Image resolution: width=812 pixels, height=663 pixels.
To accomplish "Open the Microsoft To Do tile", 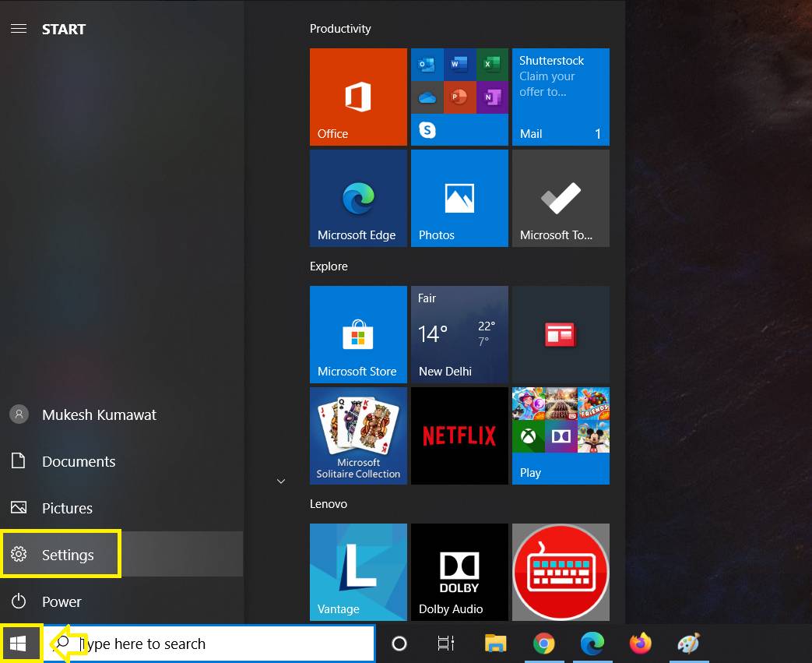I will [x=561, y=198].
